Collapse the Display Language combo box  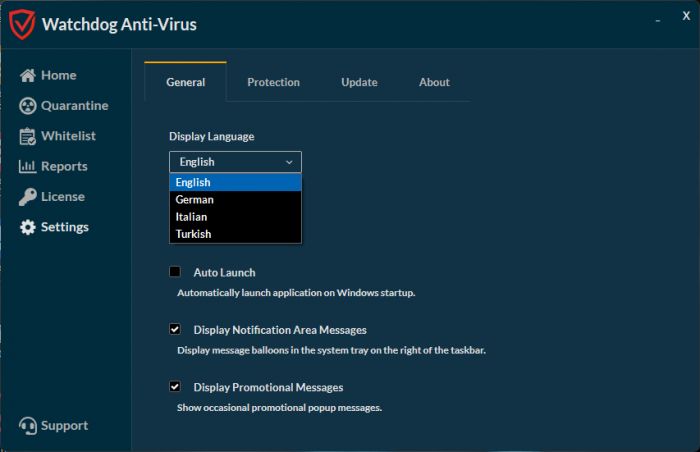point(235,162)
